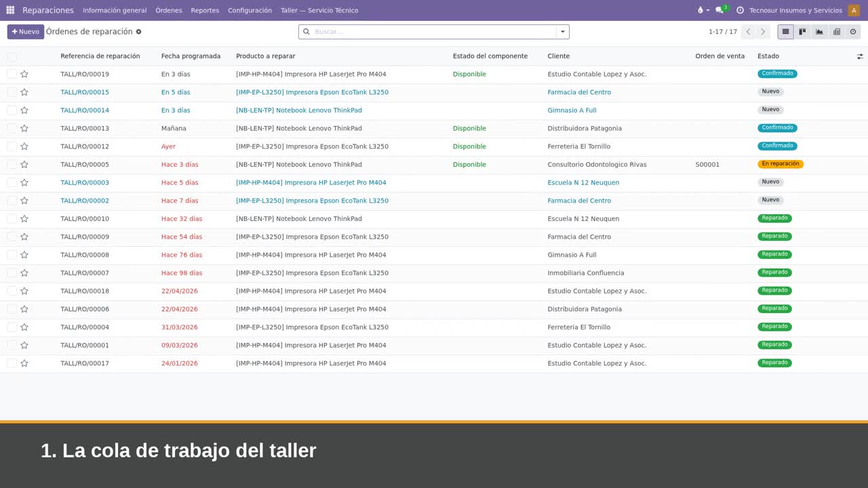Go to previous page of records
Image resolution: width=868 pixels, height=488 pixels.
(749, 32)
